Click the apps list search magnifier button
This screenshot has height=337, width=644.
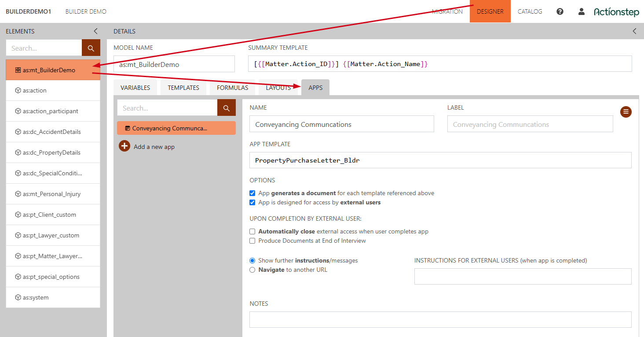[227, 108]
